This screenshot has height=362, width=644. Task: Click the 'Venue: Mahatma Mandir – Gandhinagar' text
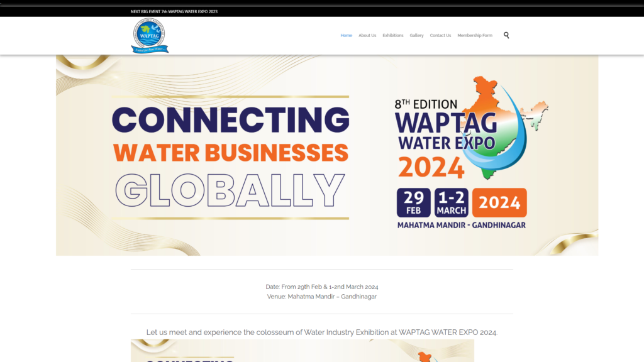321,297
